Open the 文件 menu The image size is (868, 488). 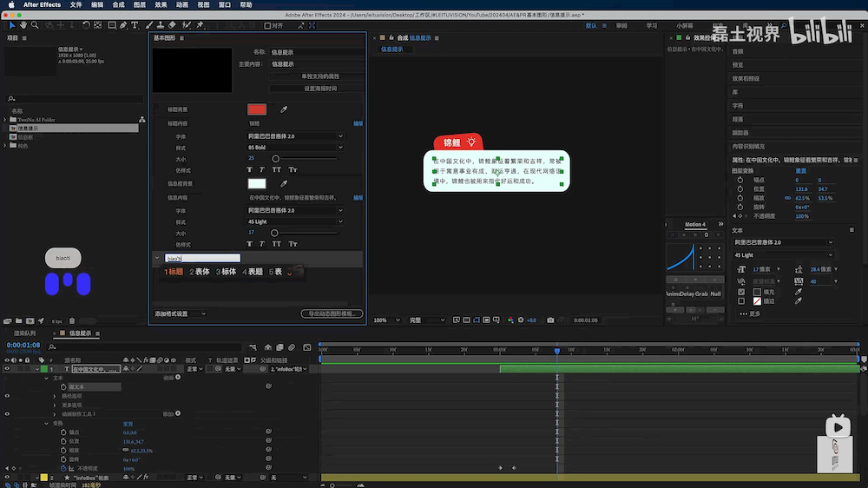[76, 4]
